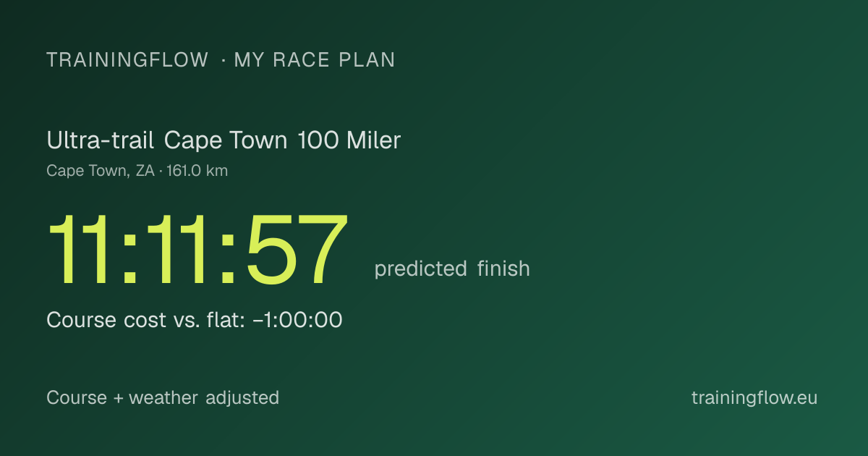
Task: Open the MY RACE PLAN heading
Action: pyautogui.click(x=315, y=60)
